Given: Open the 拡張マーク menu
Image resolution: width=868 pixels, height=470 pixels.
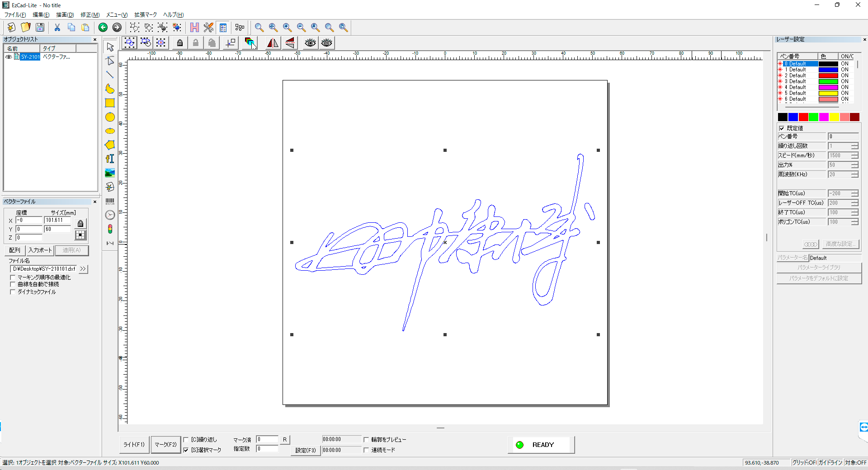Looking at the screenshot, I should (x=146, y=15).
